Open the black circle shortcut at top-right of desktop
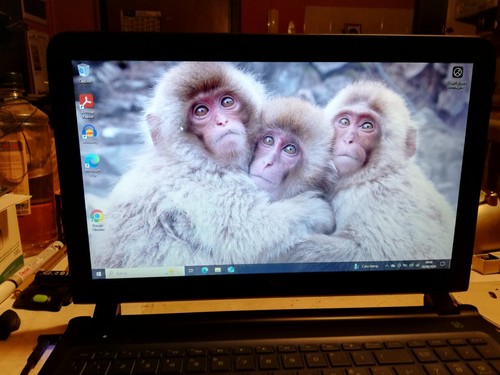 pyautogui.click(x=457, y=77)
